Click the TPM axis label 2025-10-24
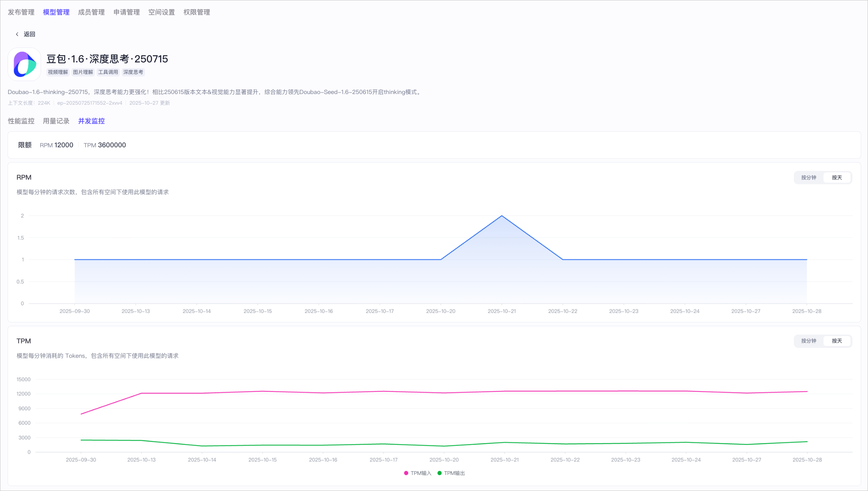 click(686, 460)
